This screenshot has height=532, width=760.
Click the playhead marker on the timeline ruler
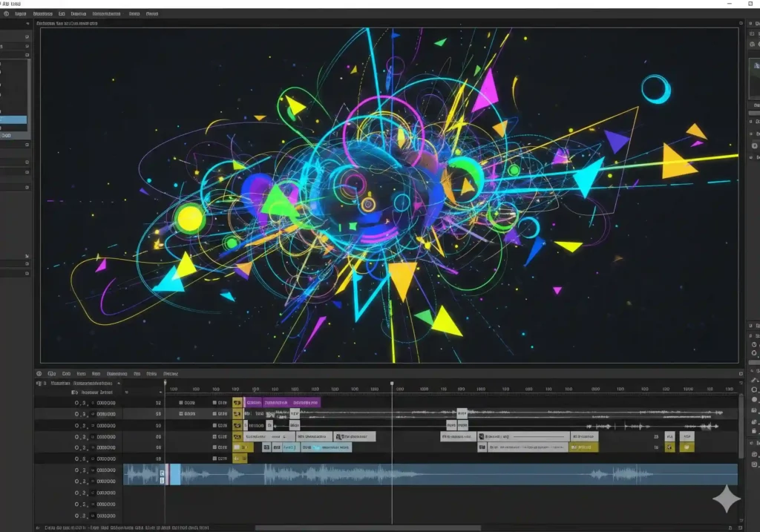click(391, 383)
